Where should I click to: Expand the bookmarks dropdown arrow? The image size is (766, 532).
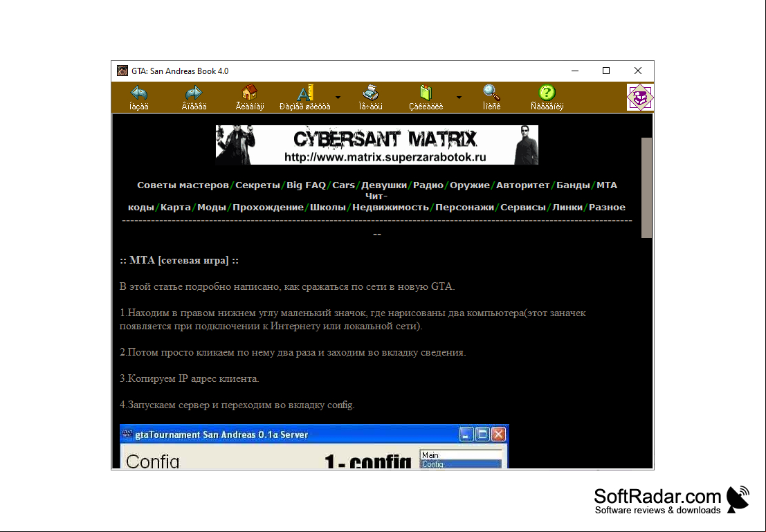pos(459,98)
